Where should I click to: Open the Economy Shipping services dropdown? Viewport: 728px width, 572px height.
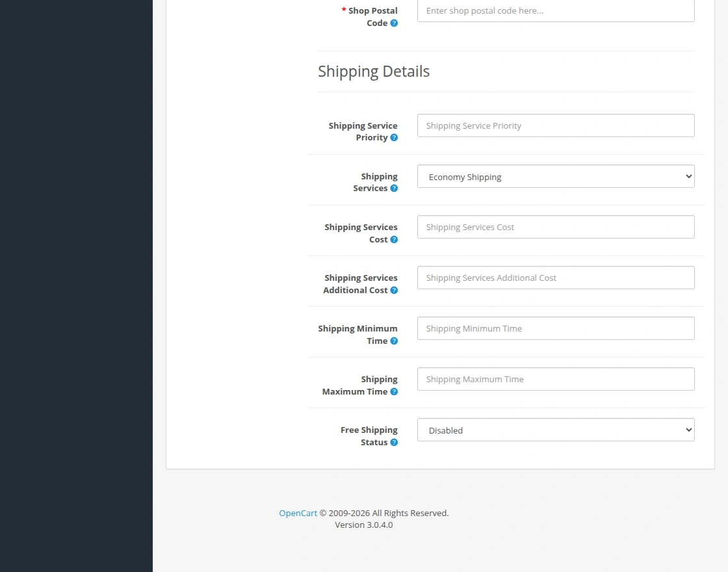(556, 176)
